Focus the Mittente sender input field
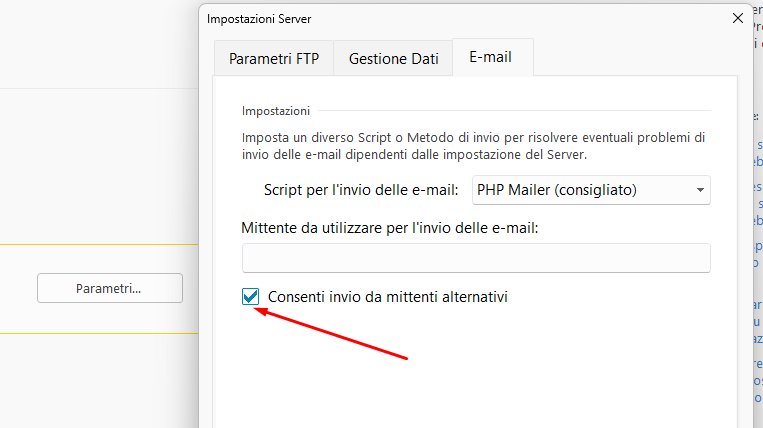 click(x=476, y=258)
